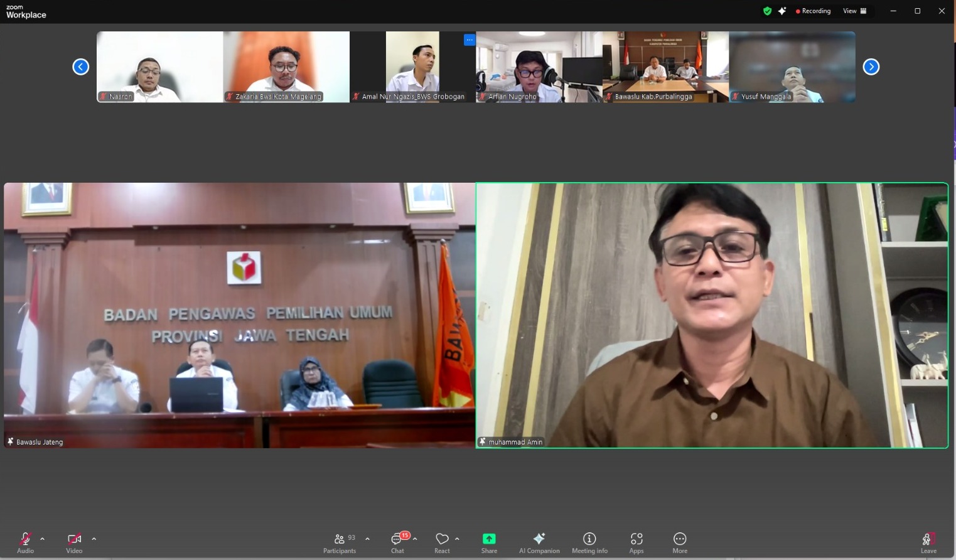Open the Participants panel
Image resolution: width=956 pixels, height=560 pixels.
(x=339, y=542)
